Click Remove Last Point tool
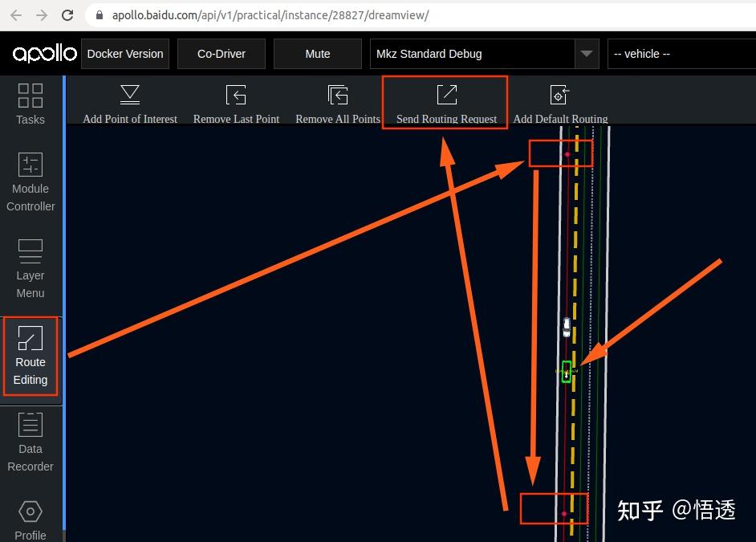756x542 pixels. 236,104
